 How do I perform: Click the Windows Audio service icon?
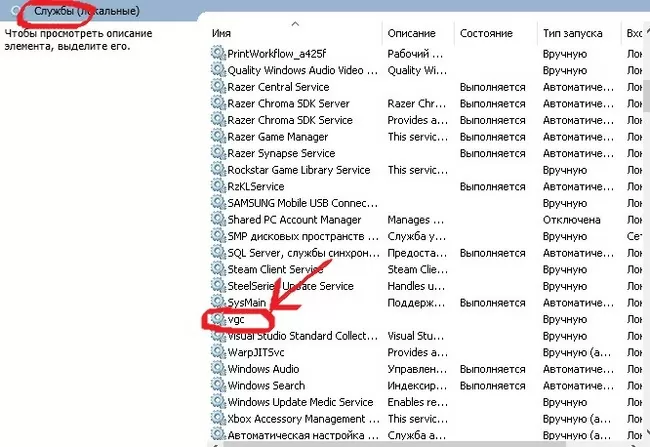[x=218, y=369]
